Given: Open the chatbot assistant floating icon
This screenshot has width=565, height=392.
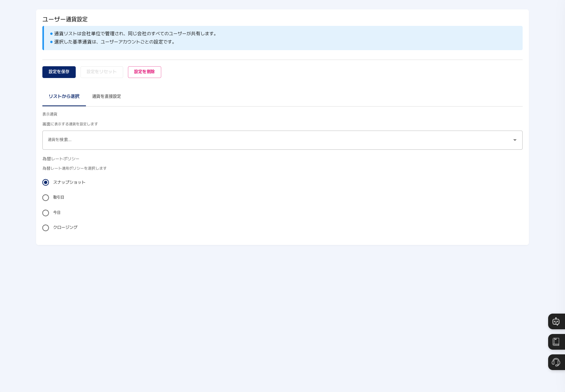Looking at the screenshot, I should (556, 321).
